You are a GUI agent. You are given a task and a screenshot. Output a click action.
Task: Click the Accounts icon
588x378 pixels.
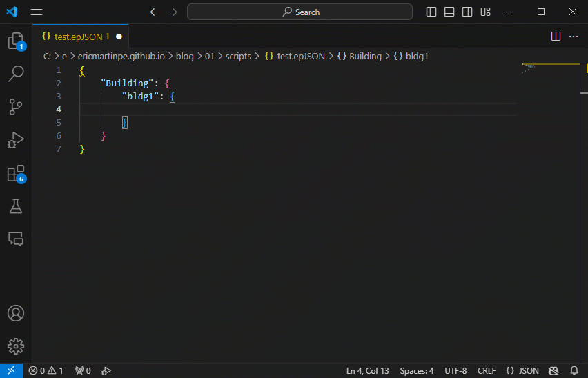tap(15, 313)
